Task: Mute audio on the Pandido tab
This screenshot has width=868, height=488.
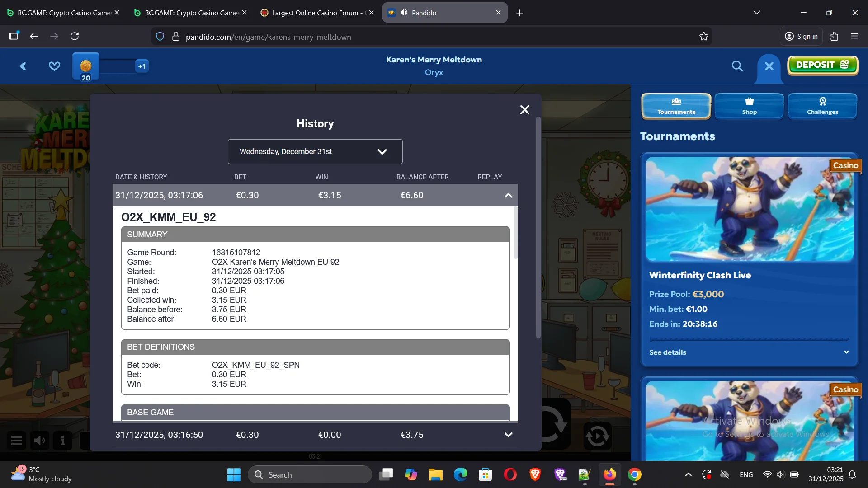Action: pyautogui.click(x=404, y=13)
